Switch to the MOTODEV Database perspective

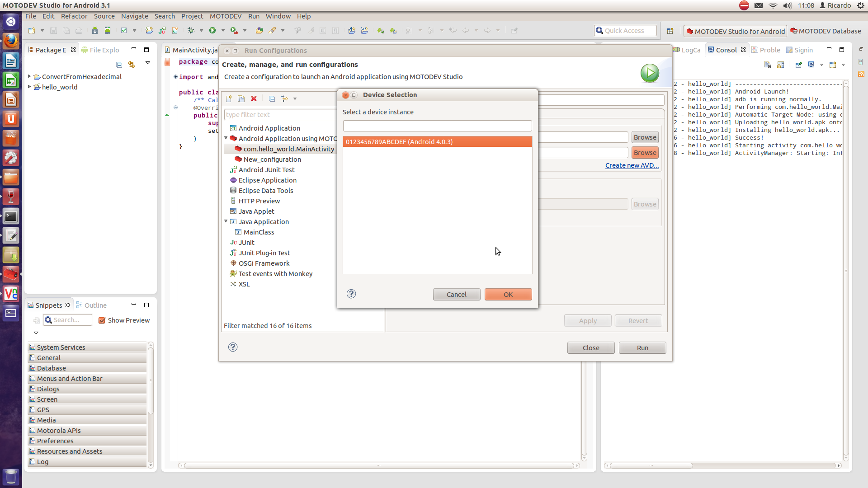tap(826, 31)
